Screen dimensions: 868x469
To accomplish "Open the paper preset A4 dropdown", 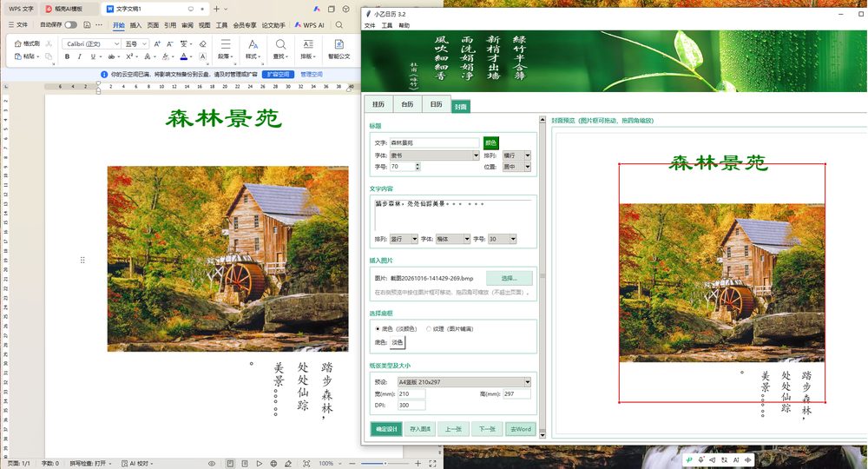I will [464, 382].
